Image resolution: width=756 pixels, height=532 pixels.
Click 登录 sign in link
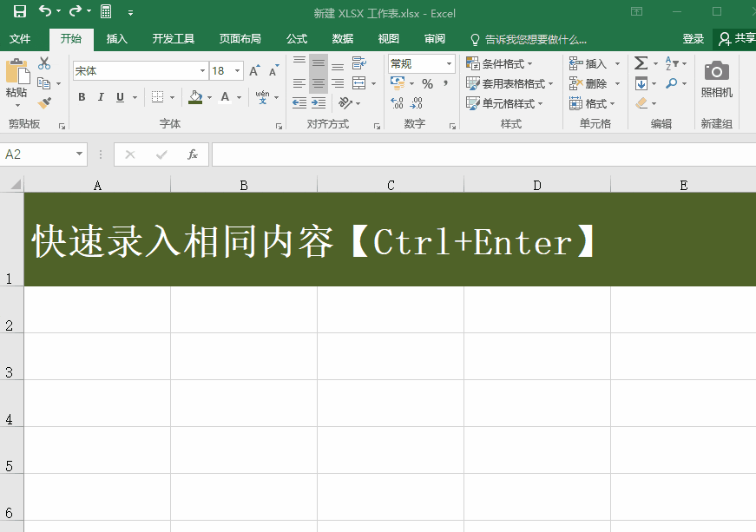coord(693,39)
